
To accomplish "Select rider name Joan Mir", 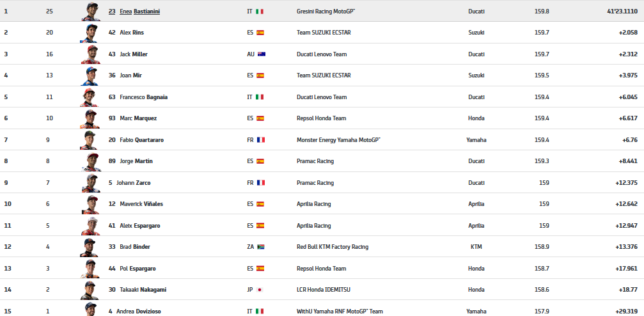I will 130,75.
